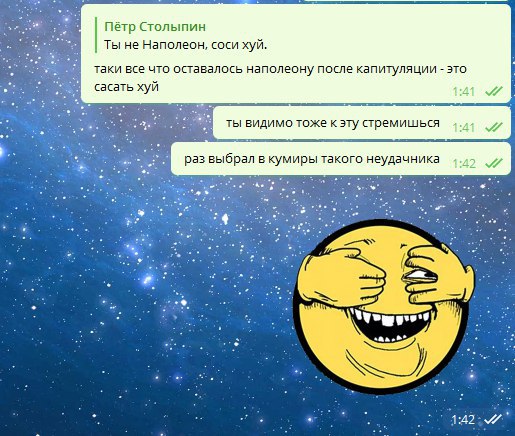The height and width of the screenshot is (436, 515).
Task: Click the 1:41 timestamp of the quoted reply message
Action: pos(464,91)
